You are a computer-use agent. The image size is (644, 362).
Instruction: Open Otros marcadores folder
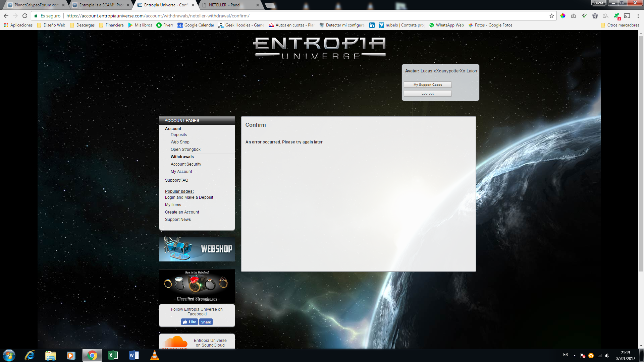620,25
